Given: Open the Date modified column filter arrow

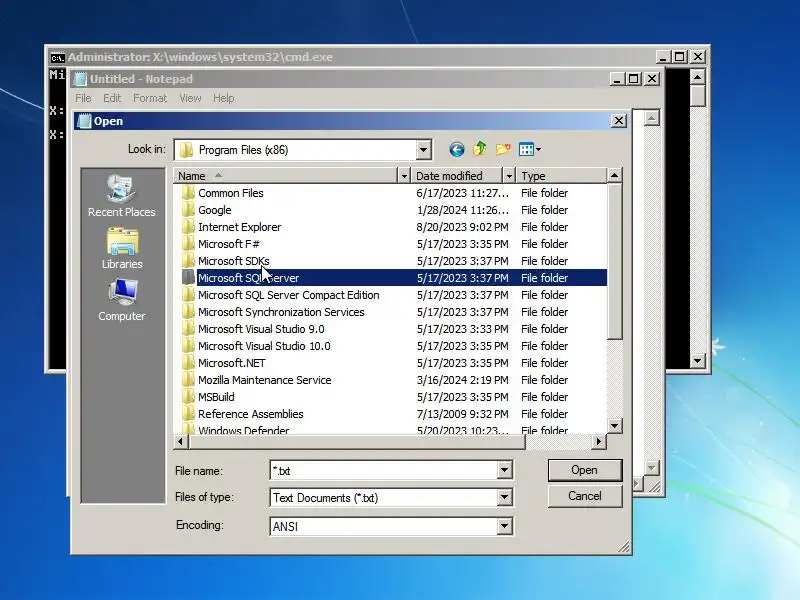Looking at the screenshot, I should pyautogui.click(x=509, y=176).
